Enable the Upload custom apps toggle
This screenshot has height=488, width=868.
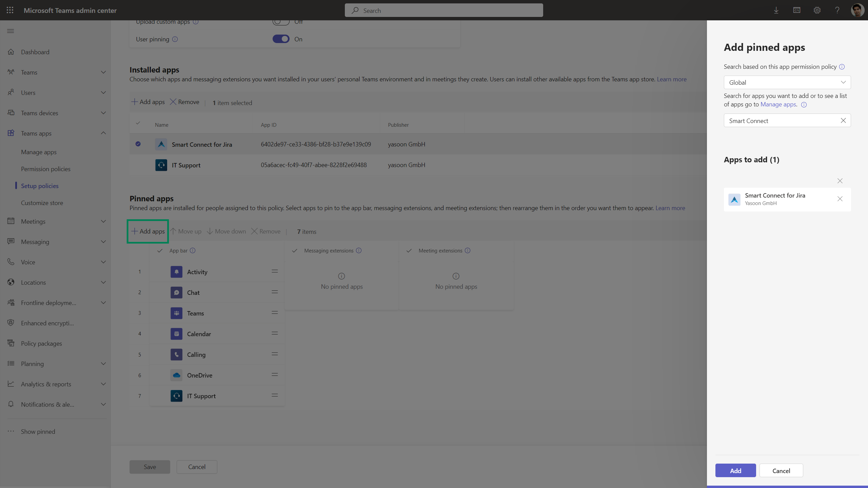coord(281,21)
